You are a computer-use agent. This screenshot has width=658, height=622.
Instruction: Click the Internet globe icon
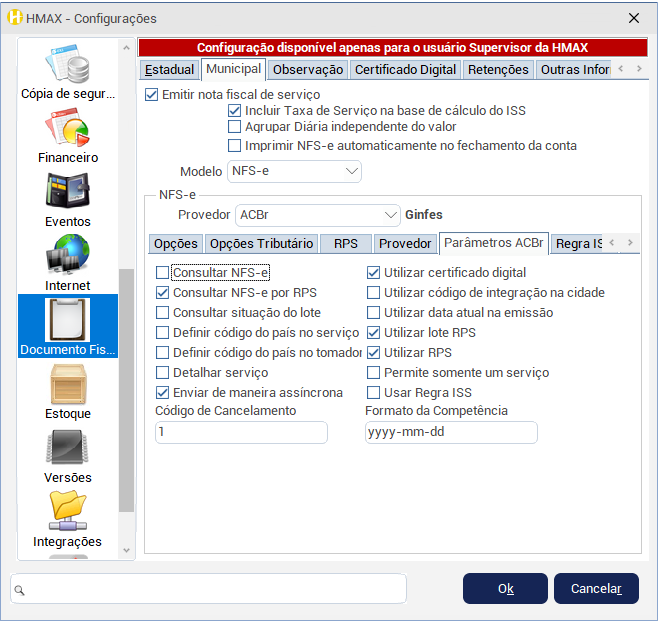[67, 256]
